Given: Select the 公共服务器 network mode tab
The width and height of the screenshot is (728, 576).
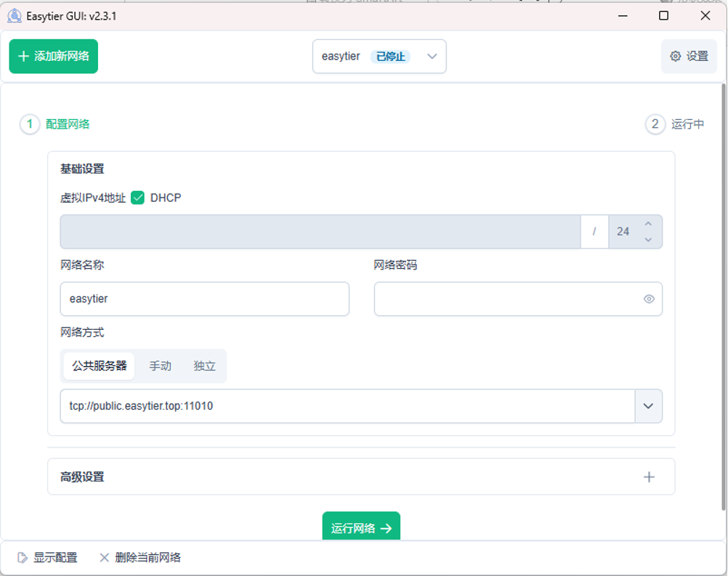Looking at the screenshot, I should pyautogui.click(x=99, y=366).
